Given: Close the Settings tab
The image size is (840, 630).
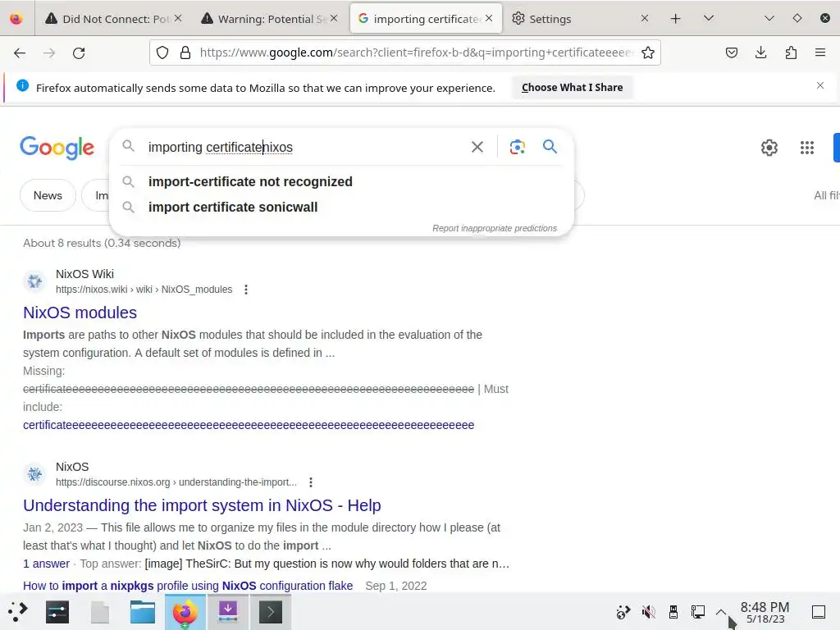Looking at the screenshot, I should pos(645,18).
